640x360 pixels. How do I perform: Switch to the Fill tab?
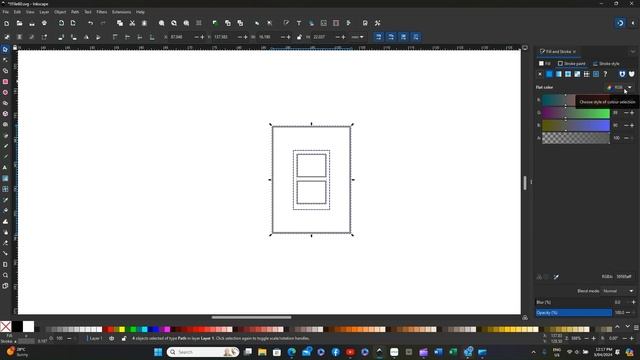pos(545,64)
